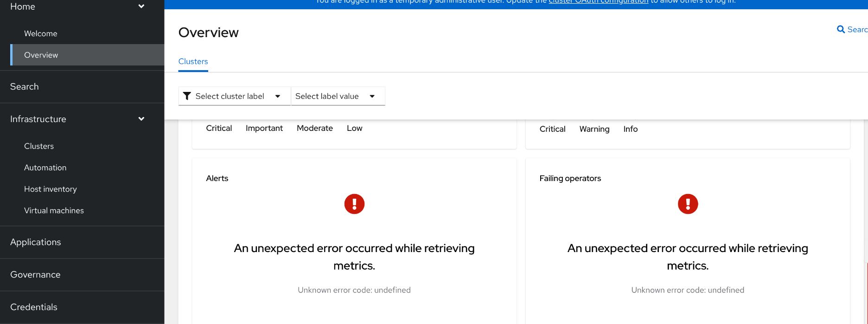Screen dimensions: 868x324
Task: Go to Virtual machines page
Action: [54, 210]
